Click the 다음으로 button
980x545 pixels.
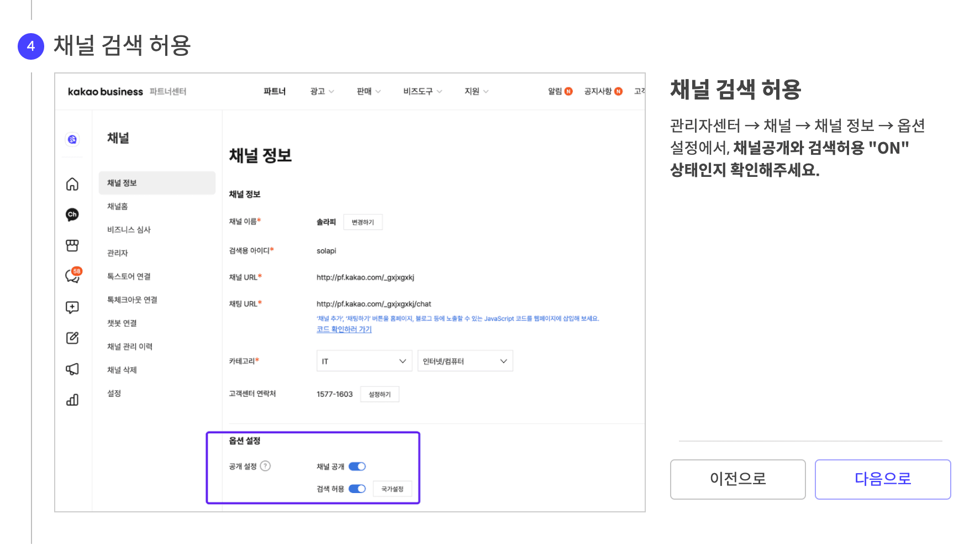(883, 479)
